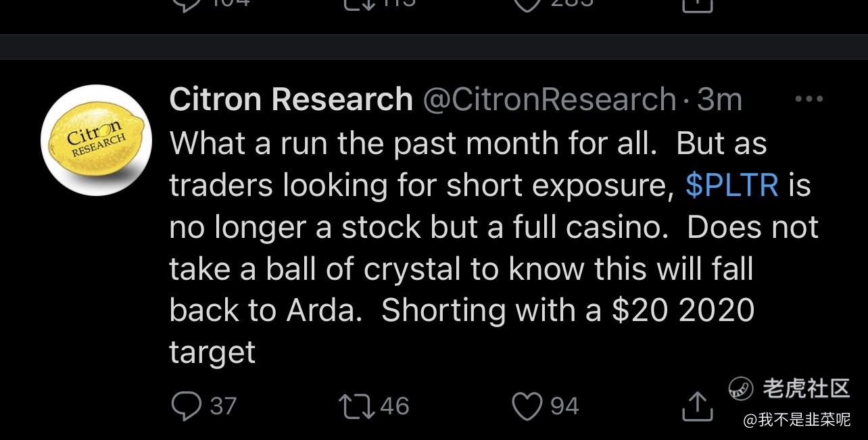Open the $PLTR cashtag link
Viewport: 868px width, 440px height.
click(x=731, y=185)
